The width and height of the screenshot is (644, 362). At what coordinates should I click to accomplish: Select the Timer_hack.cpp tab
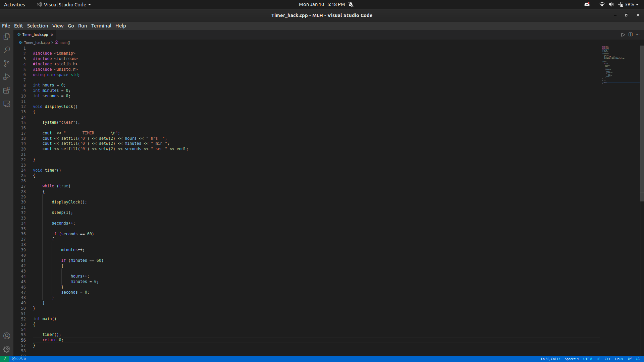pos(35,35)
